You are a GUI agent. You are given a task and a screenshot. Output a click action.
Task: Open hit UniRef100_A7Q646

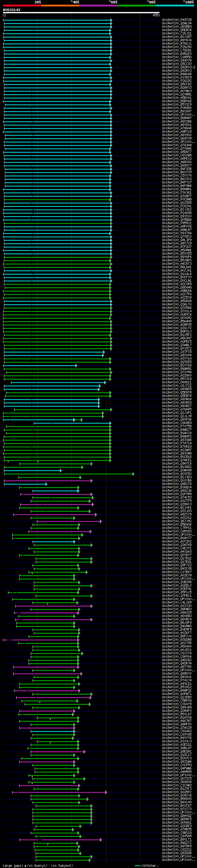(177, 128)
